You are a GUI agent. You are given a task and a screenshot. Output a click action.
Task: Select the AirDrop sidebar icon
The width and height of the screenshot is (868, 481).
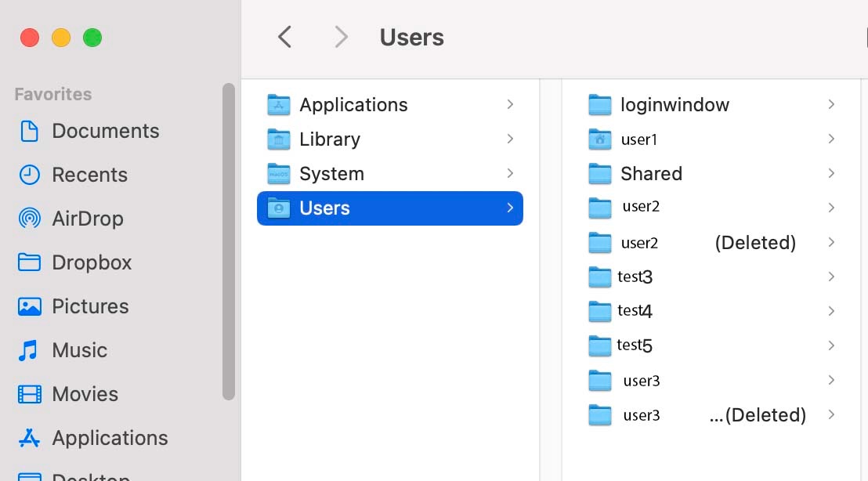click(x=29, y=219)
